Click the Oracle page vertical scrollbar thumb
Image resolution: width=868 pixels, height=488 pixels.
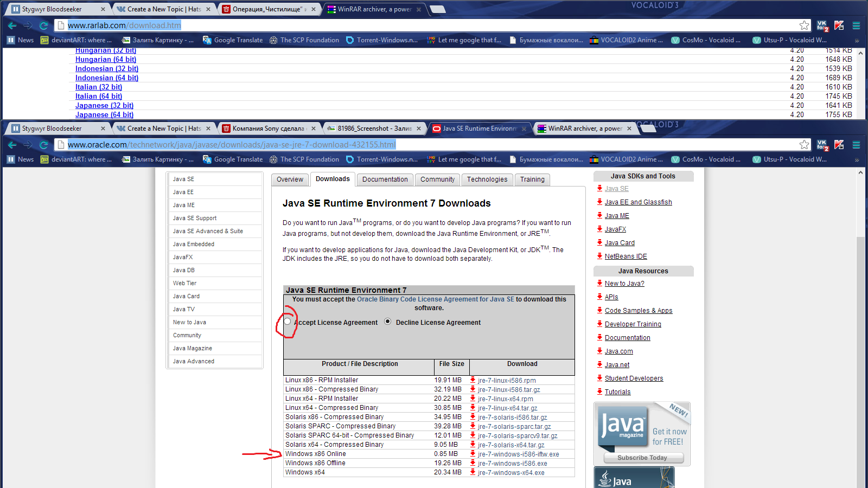[860, 363]
